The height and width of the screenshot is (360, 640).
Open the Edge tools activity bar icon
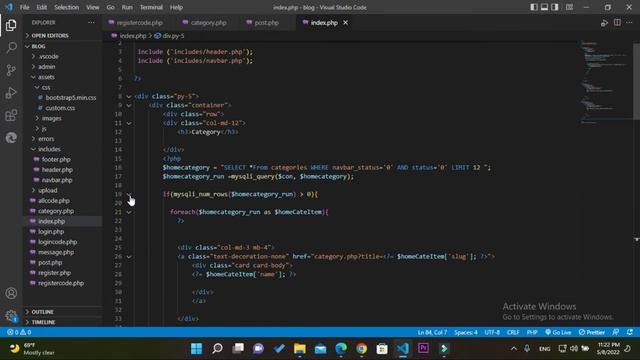coord(11,138)
